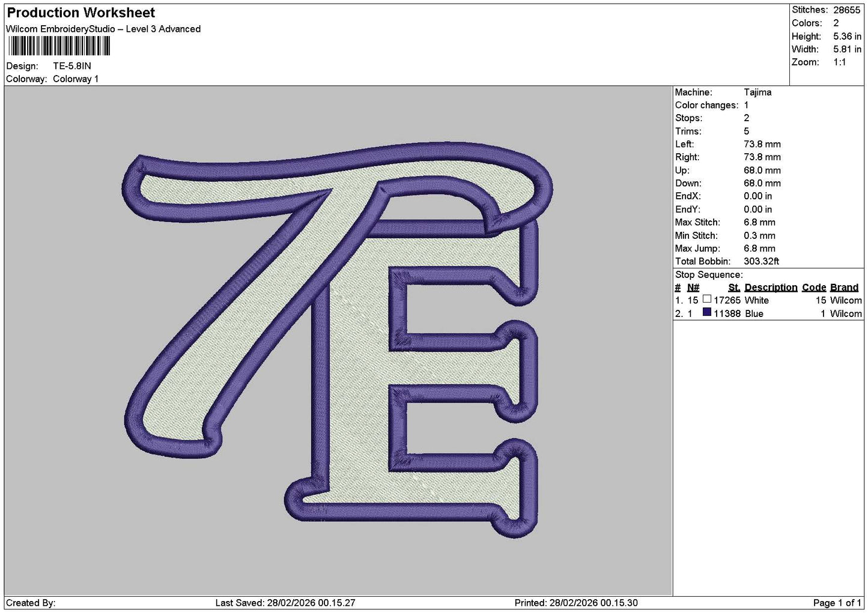Click the stitch count 17265 for White
This screenshot has height=613, width=868.
coord(727,301)
